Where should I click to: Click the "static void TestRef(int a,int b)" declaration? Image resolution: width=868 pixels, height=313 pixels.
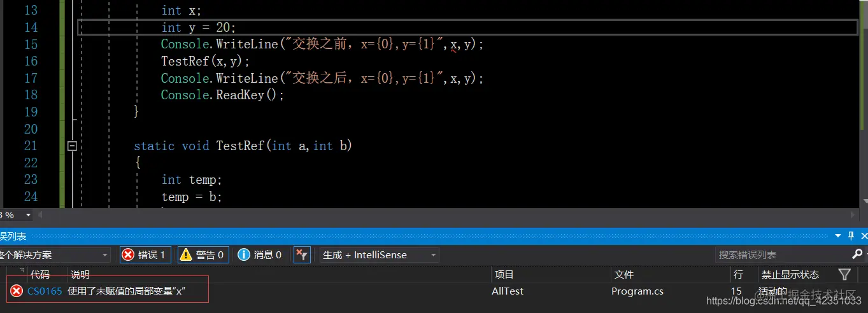click(243, 146)
